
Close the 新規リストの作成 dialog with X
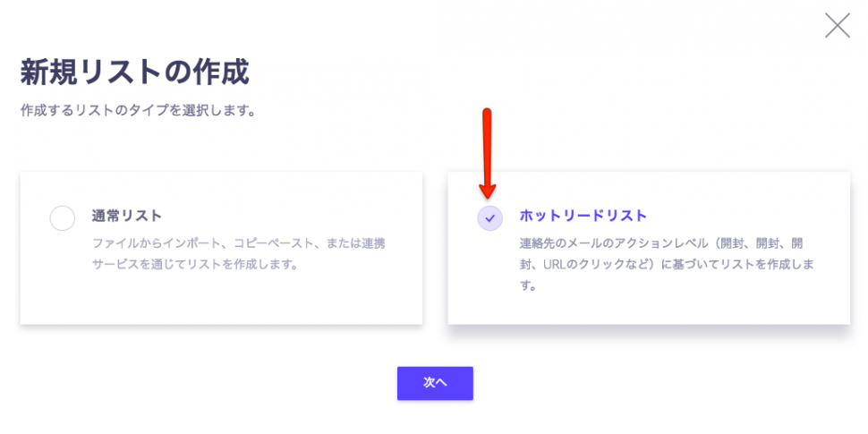point(837,25)
